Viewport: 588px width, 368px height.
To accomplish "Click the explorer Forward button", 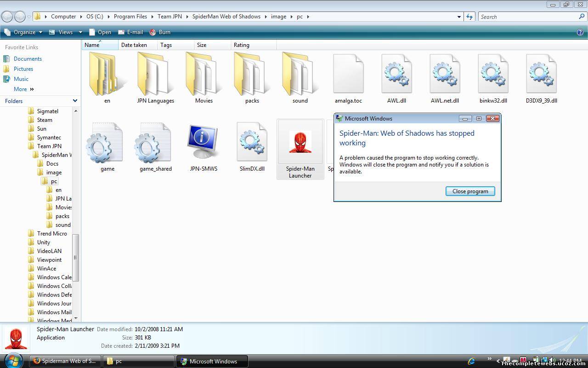I will (20, 17).
